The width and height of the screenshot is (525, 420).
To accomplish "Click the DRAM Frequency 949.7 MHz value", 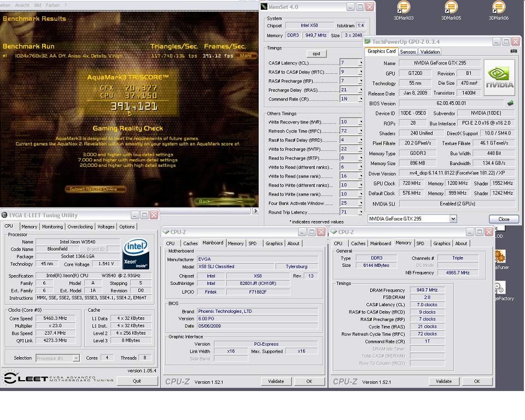I will point(427,290).
